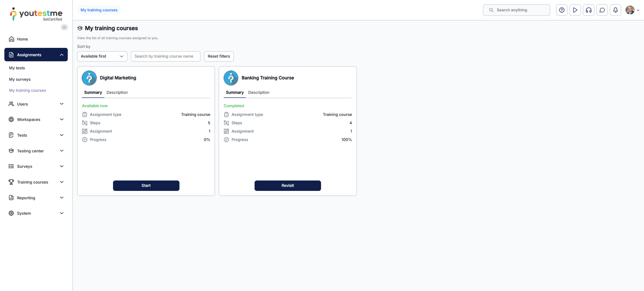Open the chat messages icon
This screenshot has width=644, height=291.
click(602, 10)
